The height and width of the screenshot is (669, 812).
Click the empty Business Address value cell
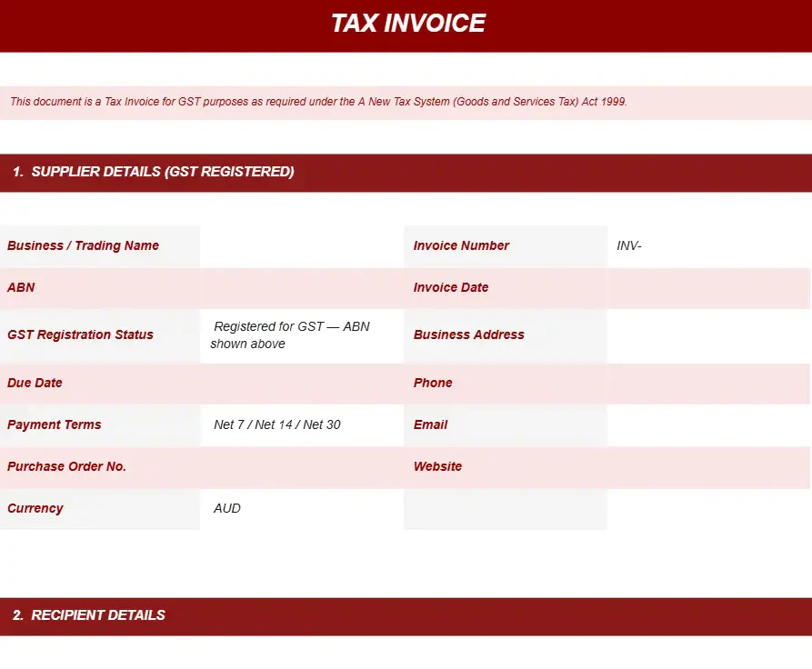tap(709, 336)
